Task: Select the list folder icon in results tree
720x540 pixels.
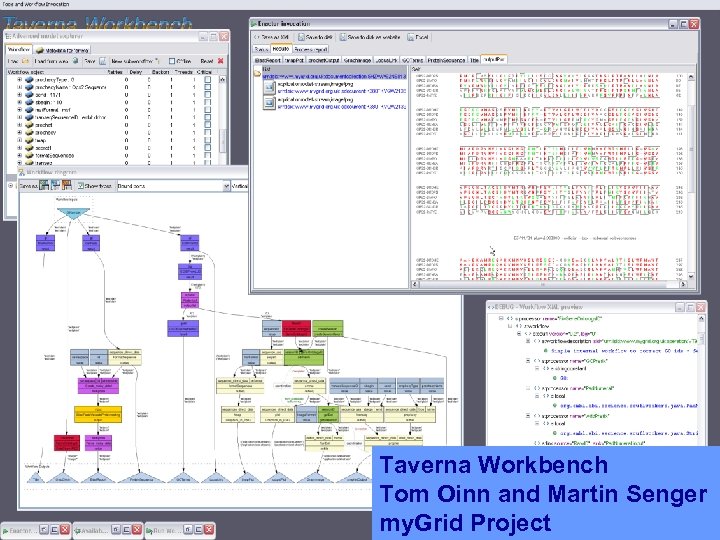Action: (258, 72)
